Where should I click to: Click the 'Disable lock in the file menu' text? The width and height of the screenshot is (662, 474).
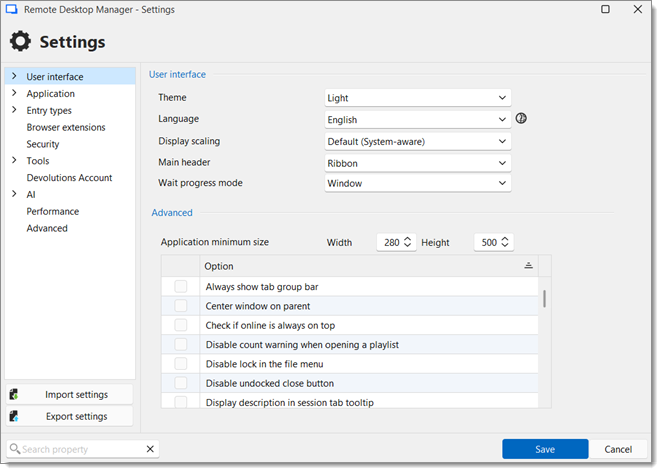click(x=264, y=364)
